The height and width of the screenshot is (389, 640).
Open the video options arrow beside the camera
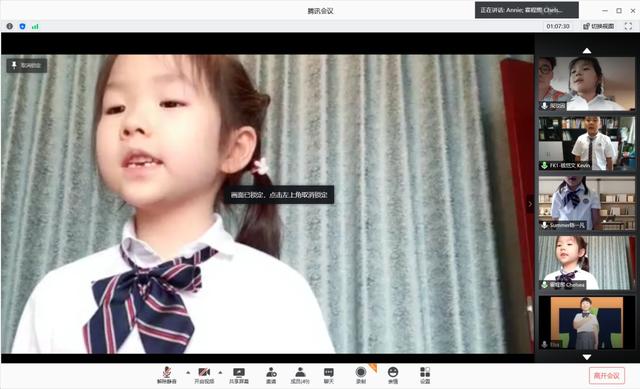[x=220, y=372]
